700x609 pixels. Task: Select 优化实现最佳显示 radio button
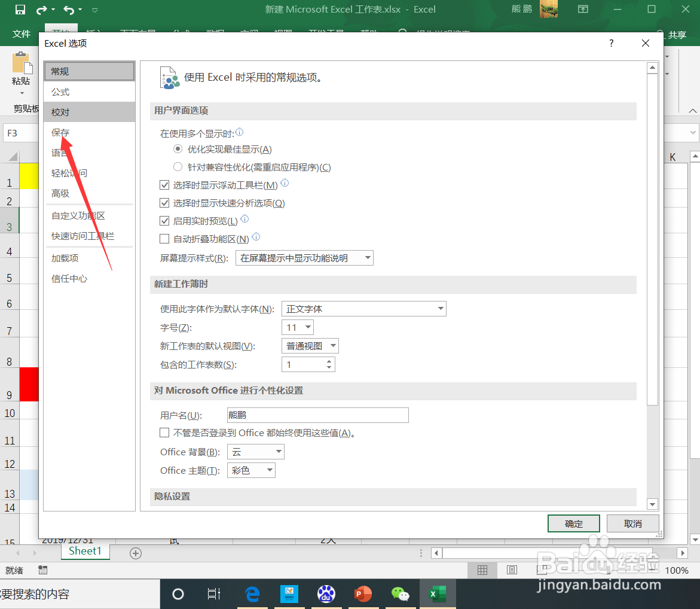click(178, 148)
